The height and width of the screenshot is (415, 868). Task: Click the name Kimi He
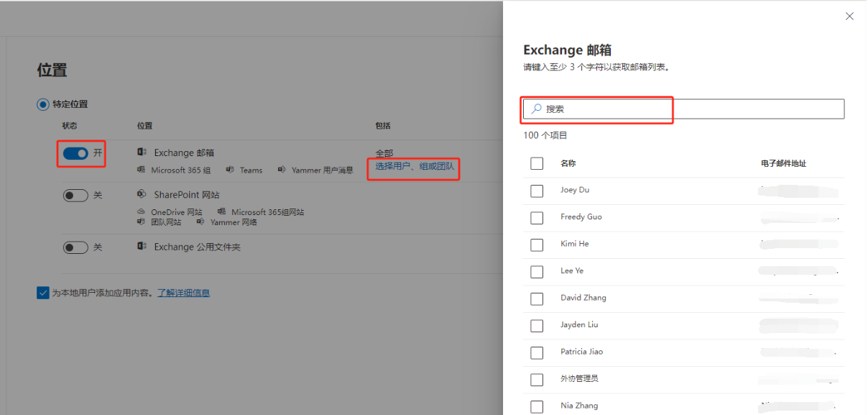(x=575, y=244)
